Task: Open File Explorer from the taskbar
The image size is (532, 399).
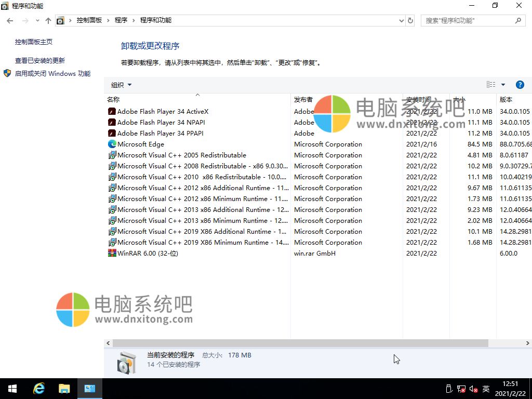Action: [x=64, y=389]
